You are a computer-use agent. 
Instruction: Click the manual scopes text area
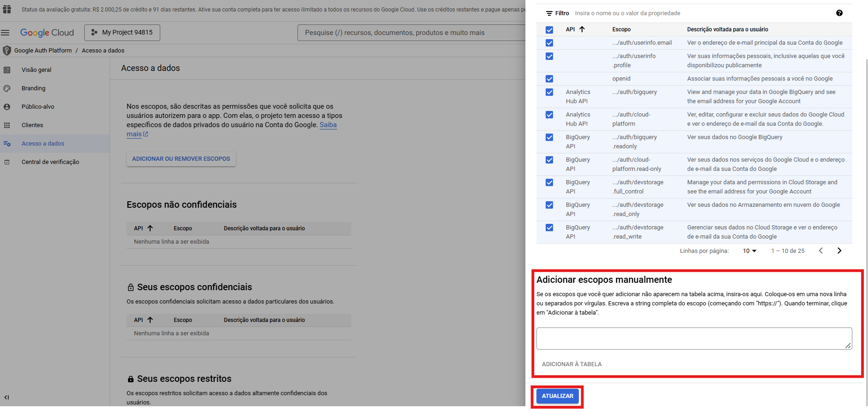tap(693, 339)
